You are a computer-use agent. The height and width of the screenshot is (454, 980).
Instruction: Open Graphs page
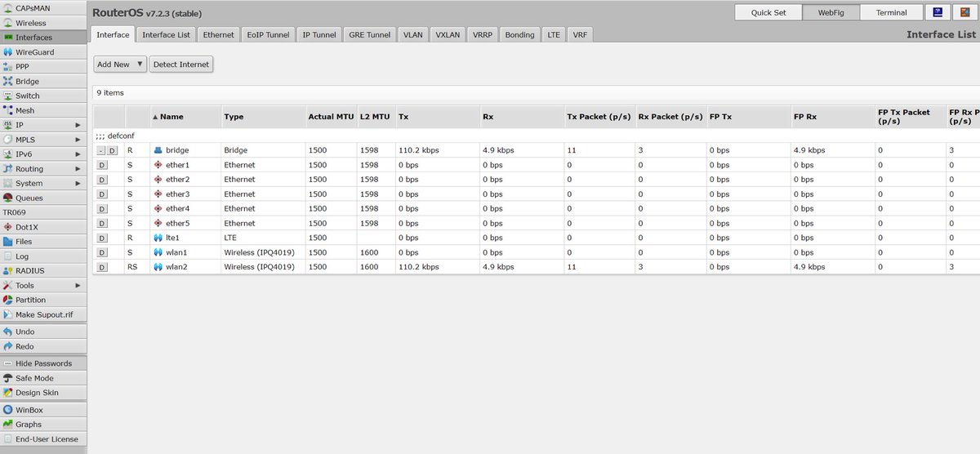point(43,425)
